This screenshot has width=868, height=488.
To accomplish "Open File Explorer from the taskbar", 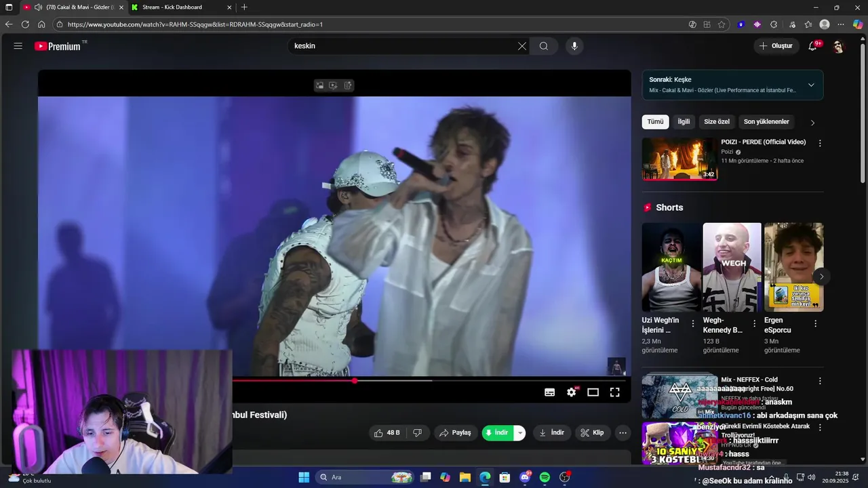I will [465, 477].
